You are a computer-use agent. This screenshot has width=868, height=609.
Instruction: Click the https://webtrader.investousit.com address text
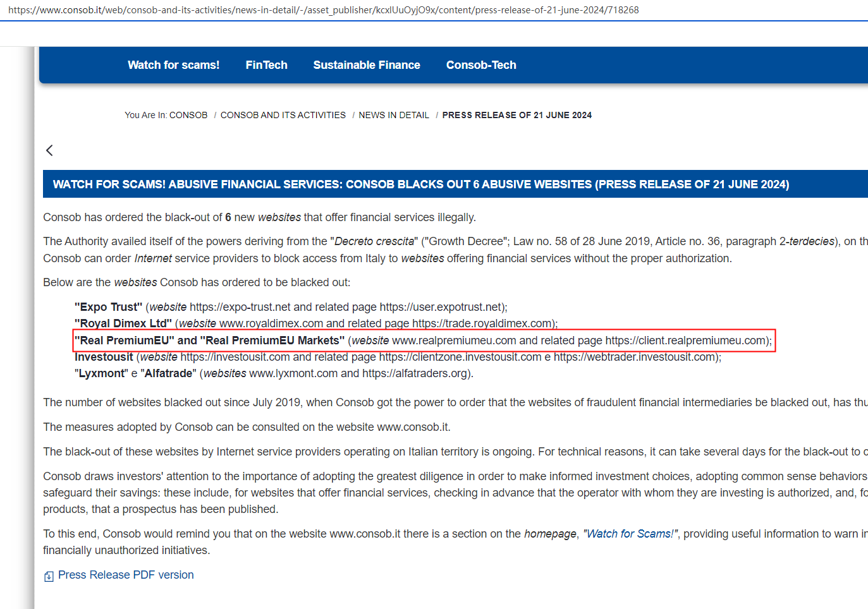coord(635,357)
